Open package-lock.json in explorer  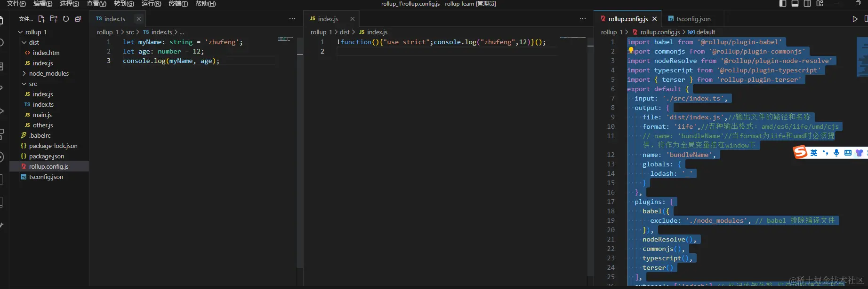click(x=53, y=146)
